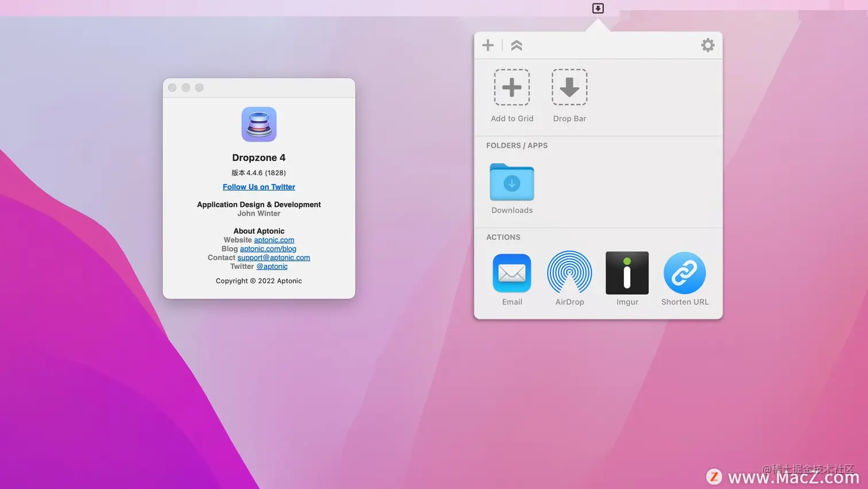Screen dimensions: 868x489
Task: Click the 'FOLDERS / APPS' section header
Action: pyautogui.click(x=517, y=145)
